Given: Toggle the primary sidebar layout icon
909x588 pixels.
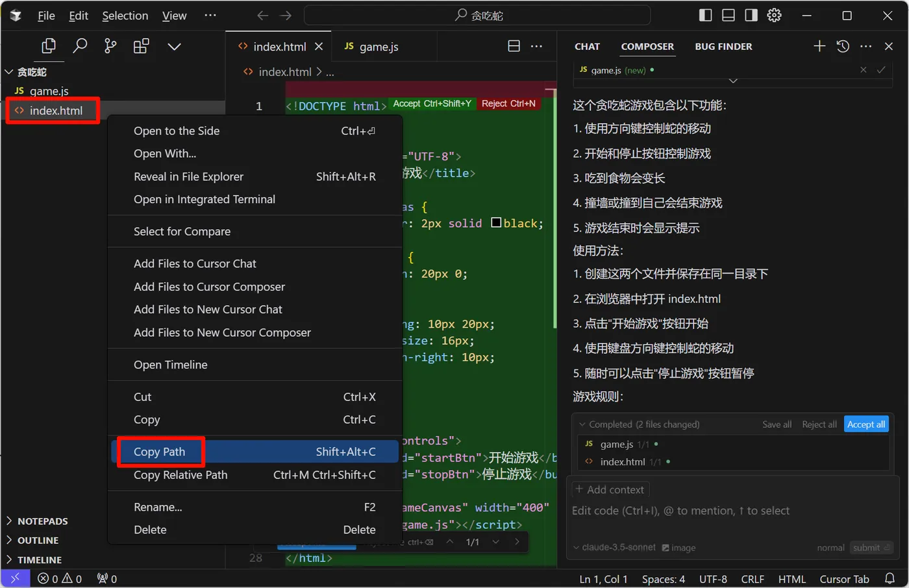Looking at the screenshot, I should tap(706, 15).
